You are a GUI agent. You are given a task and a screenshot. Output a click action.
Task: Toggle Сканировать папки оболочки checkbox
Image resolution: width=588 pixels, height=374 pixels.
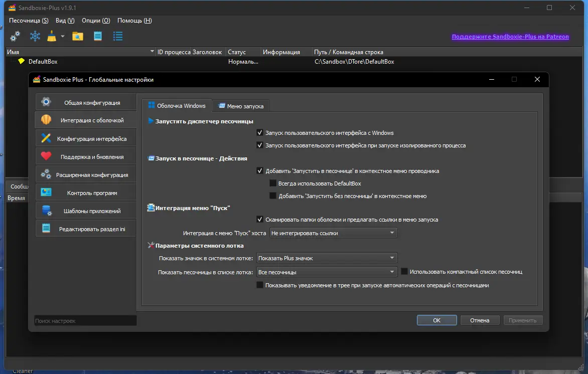[x=259, y=219]
